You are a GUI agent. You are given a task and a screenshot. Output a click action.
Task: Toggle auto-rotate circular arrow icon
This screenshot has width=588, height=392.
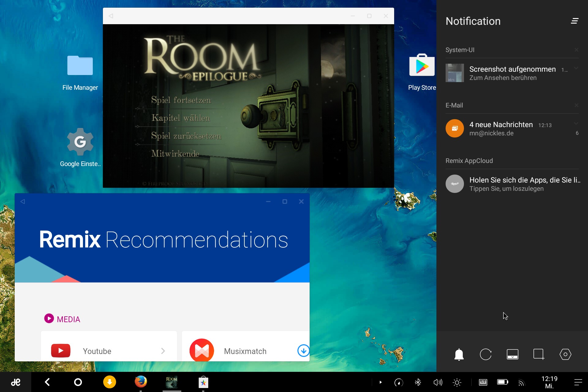(x=486, y=354)
